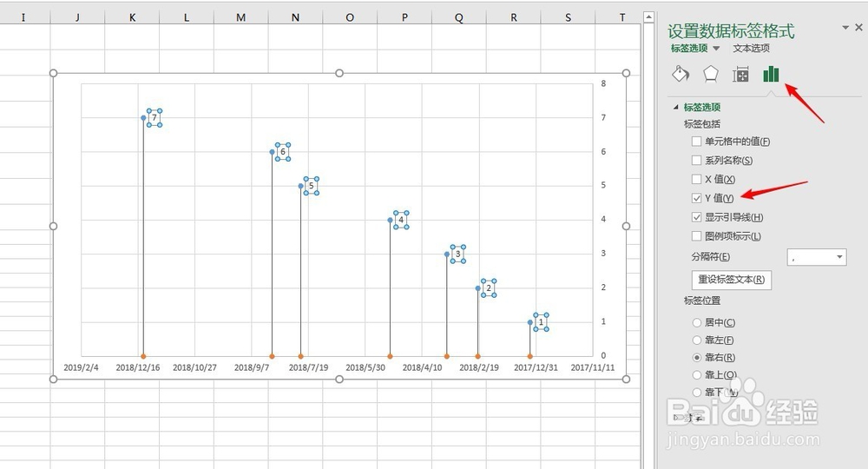Click 重设标签文本 button
Image resolution: width=868 pixels, height=469 pixels.
click(x=731, y=280)
